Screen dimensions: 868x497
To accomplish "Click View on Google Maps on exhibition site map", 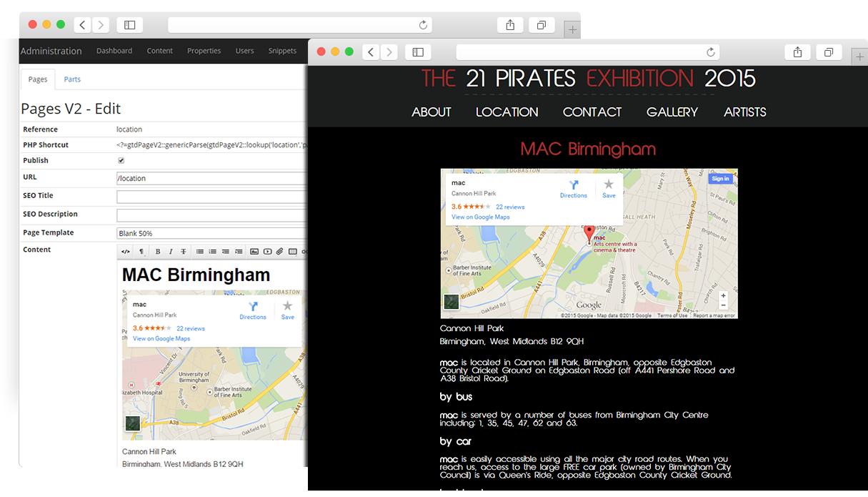I will tap(481, 217).
